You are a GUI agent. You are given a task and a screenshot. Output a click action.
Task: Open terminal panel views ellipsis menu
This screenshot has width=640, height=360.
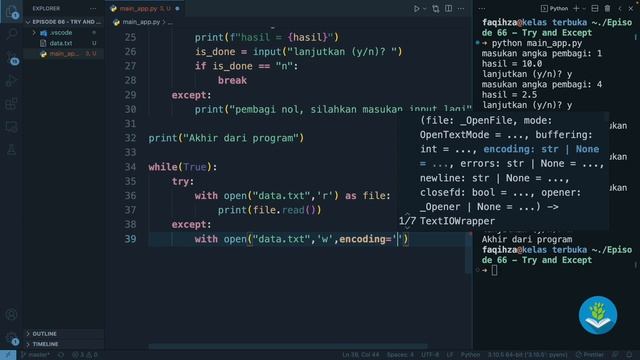pos(482,9)
